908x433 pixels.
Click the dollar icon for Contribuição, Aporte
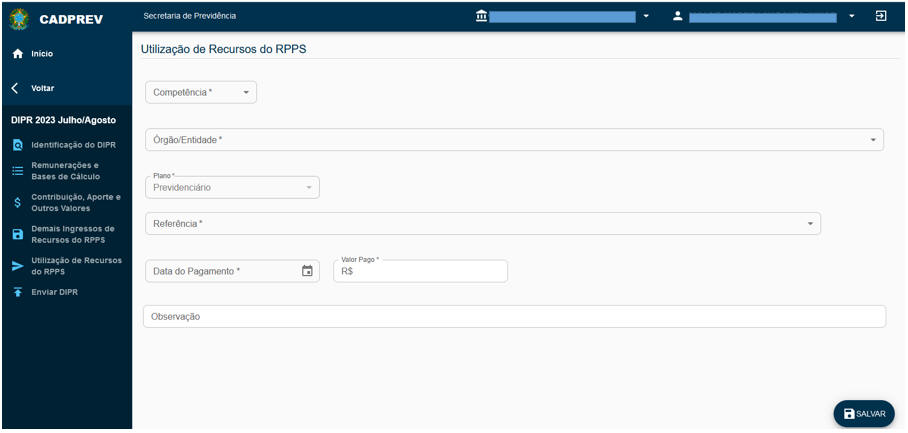17,203
